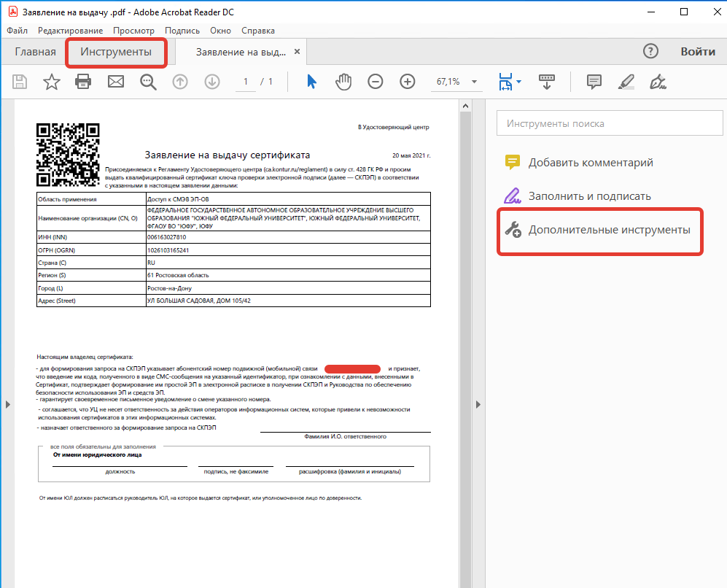
Task: Click the yellow comment icon in tools pane
Action: pyautogui.click(x=513, y=162)
